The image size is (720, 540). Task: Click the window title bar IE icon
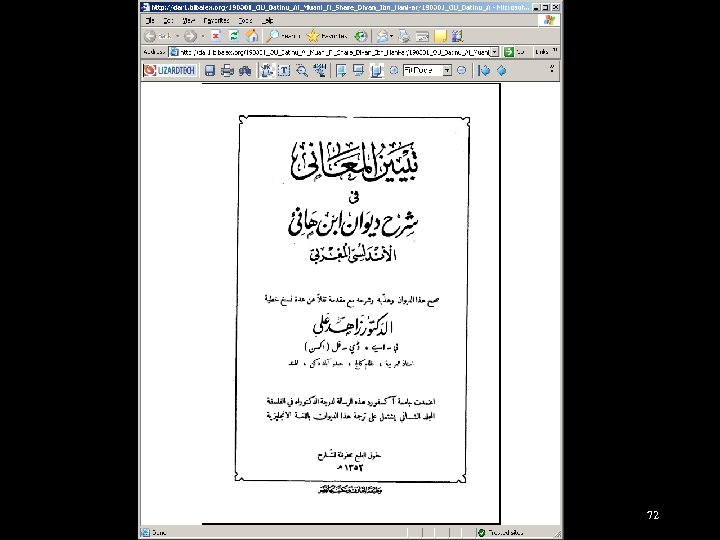pos(145,7)
